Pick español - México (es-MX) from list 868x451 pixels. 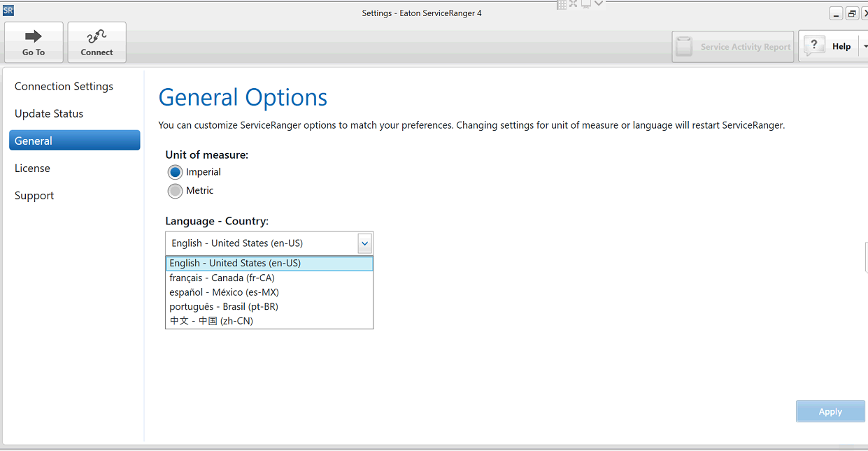[x=224, y=292]
